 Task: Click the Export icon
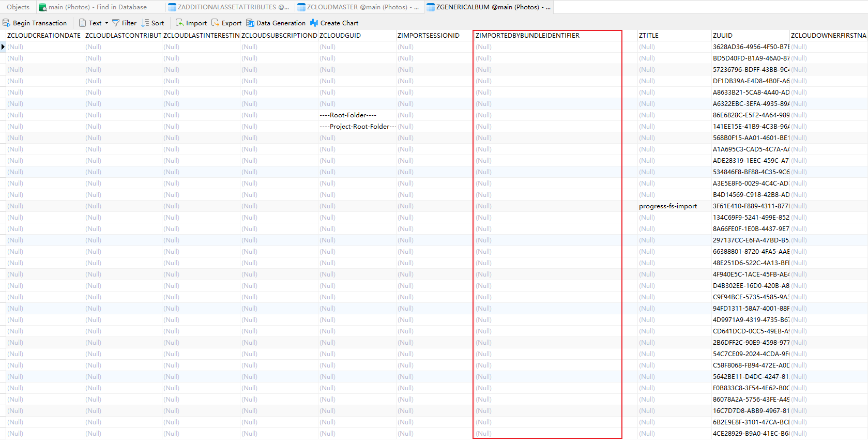216,23
